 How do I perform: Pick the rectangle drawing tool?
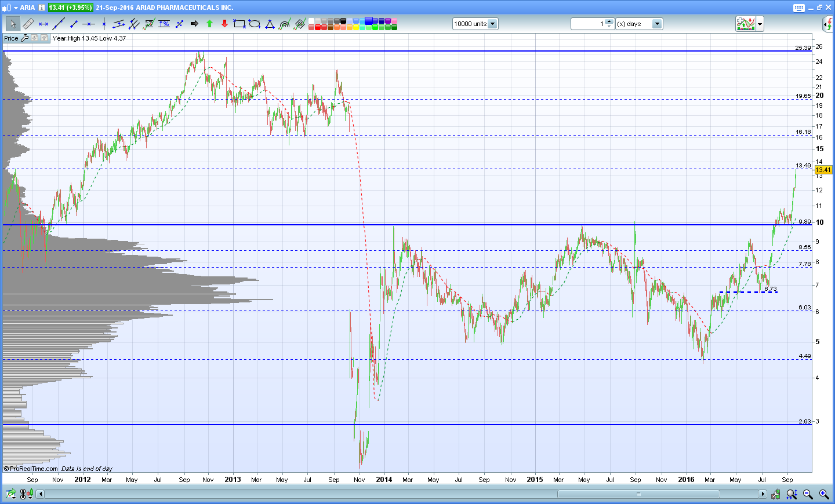tap(239, 24)
